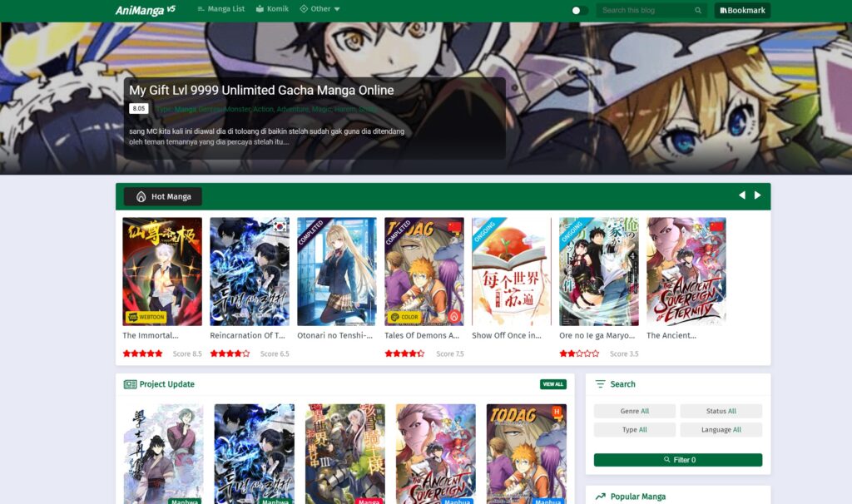This screenshot has height=504, width=852.
Task: Expand the Other dropdown menu
Action: point(320,9)
